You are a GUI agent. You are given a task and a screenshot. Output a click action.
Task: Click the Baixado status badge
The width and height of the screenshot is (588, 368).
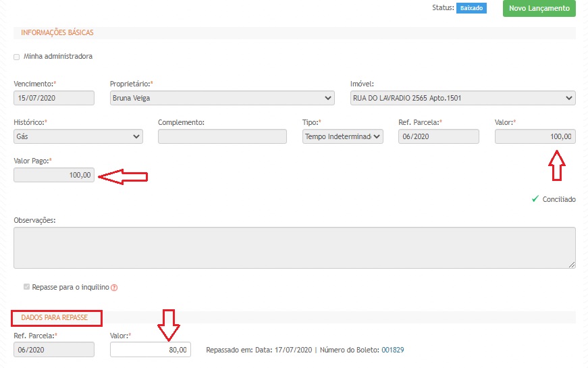point(471,8)
